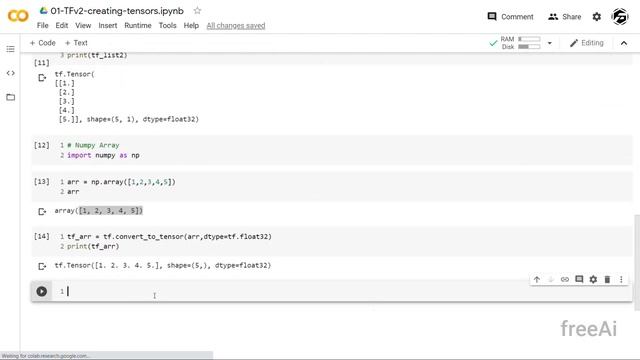Click the 'print(tf_list2)' code line

pyautogui.click(x=97, y=55)
